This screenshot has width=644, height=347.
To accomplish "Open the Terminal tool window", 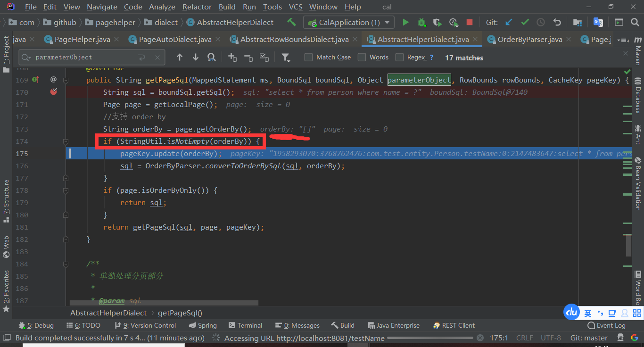I will tap(246, 325).
